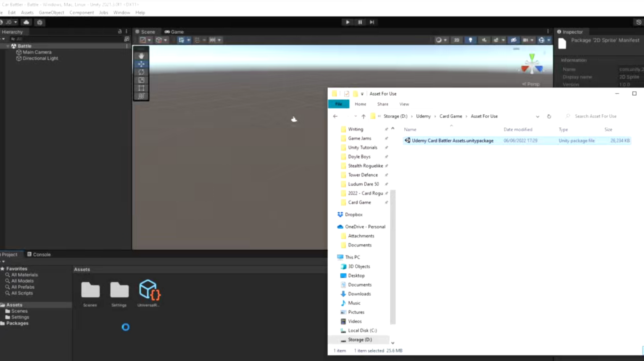Open the Assets menu
Image resolution: width=644 pixels, height=361 pixels.
click(27, 13)
